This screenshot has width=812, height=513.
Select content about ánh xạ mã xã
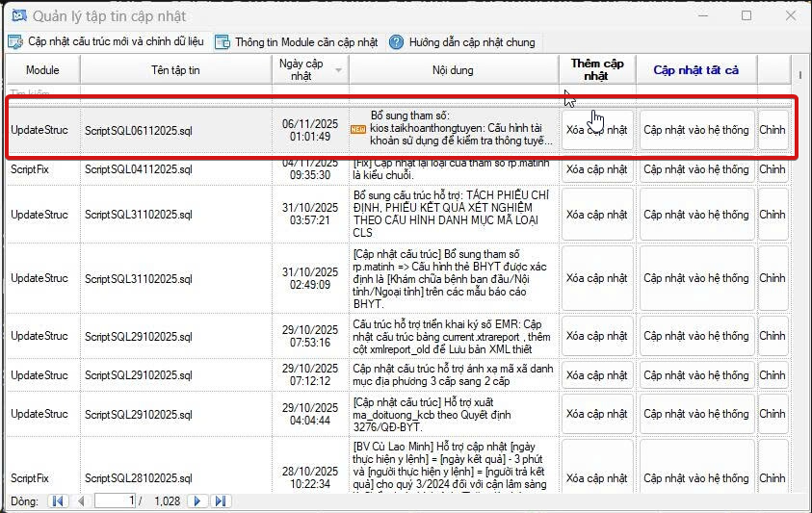pyautogui.click(x=453, y=374)
